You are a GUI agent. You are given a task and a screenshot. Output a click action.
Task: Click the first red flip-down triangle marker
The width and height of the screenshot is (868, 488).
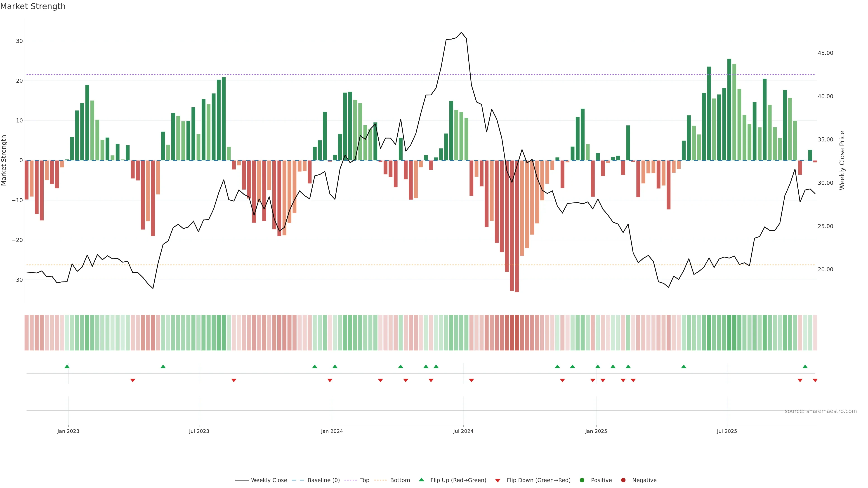(x=133, y=380)
